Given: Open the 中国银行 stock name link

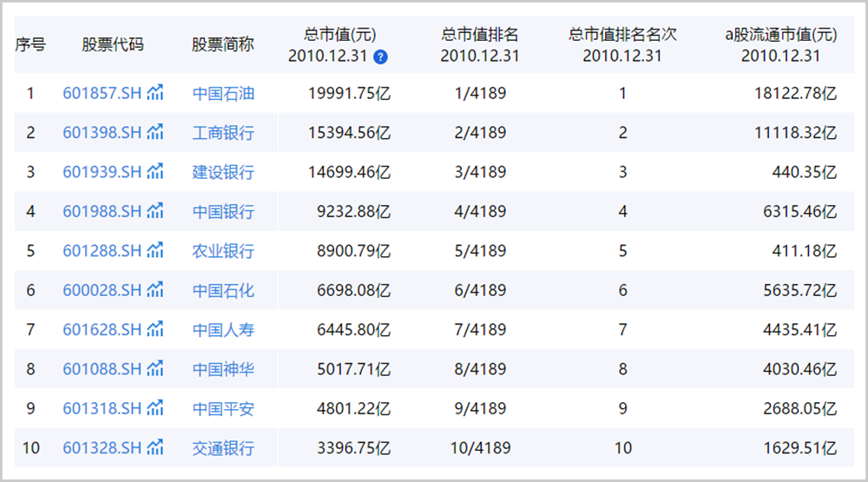Looking at the screenshot, I should click(223, 211).
